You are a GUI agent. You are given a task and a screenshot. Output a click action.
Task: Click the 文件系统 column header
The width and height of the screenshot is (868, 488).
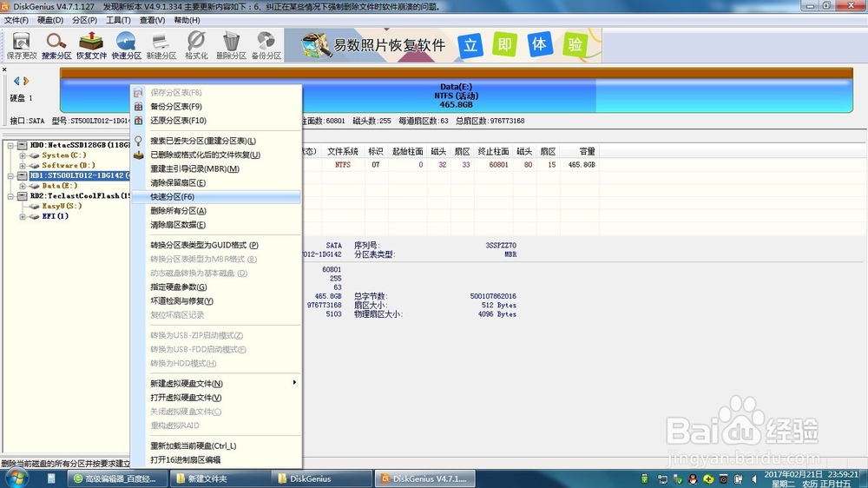coord(343,151)
